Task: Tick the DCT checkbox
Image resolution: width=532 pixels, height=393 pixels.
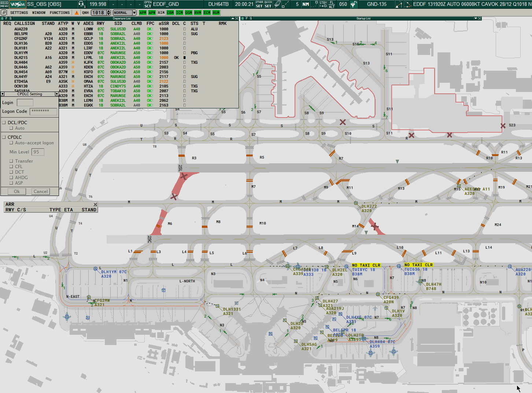Action: click(11, 172)
